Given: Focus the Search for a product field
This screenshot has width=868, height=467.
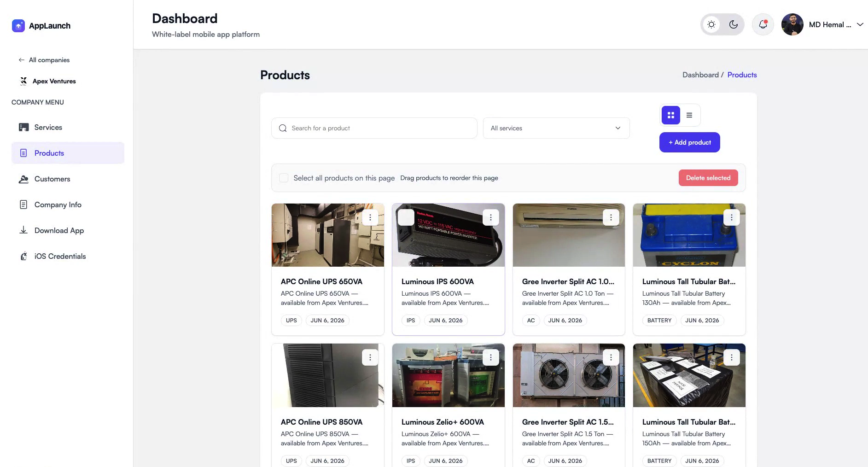Looking at the screenshot, I should pyautogui.click(x=374, y=128).
